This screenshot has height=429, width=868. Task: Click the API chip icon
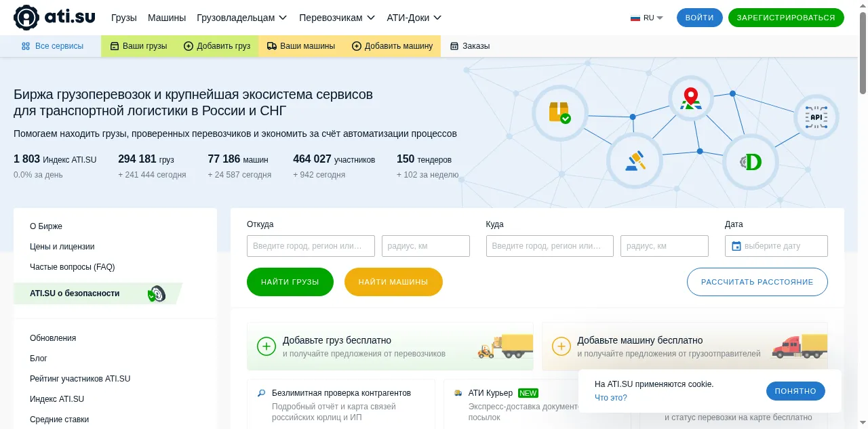(x=816, y=117)
